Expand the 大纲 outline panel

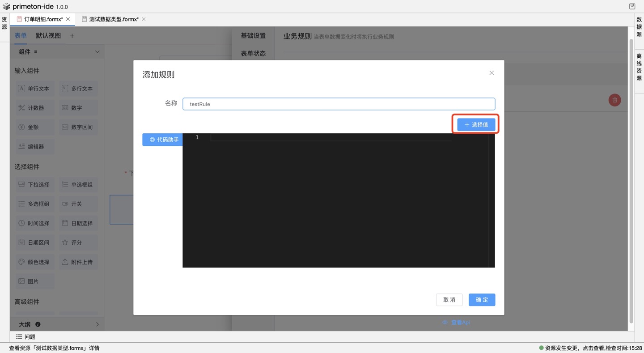coord(97,324)
